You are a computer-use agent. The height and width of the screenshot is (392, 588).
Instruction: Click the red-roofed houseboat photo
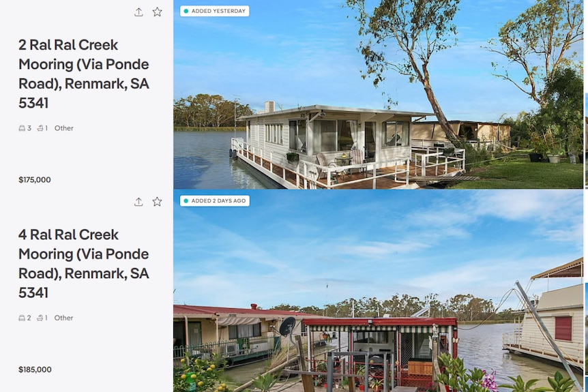[x=378, y=291]
